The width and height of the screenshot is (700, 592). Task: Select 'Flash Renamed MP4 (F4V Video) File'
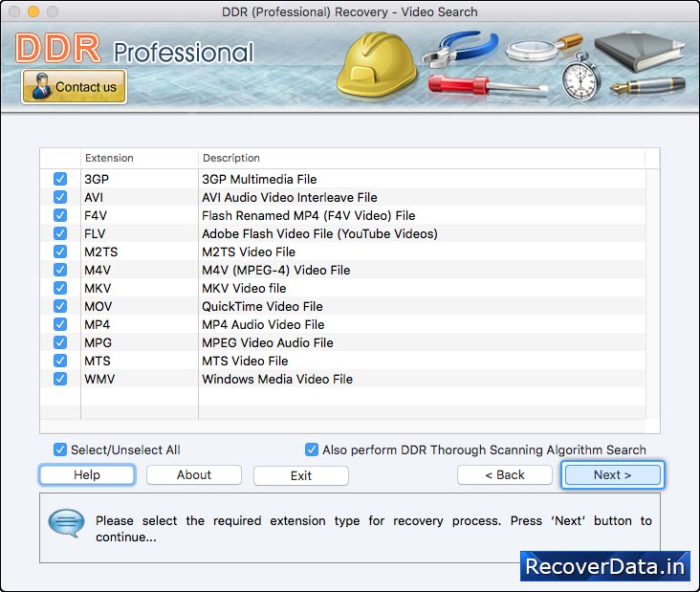coord(309,215)
